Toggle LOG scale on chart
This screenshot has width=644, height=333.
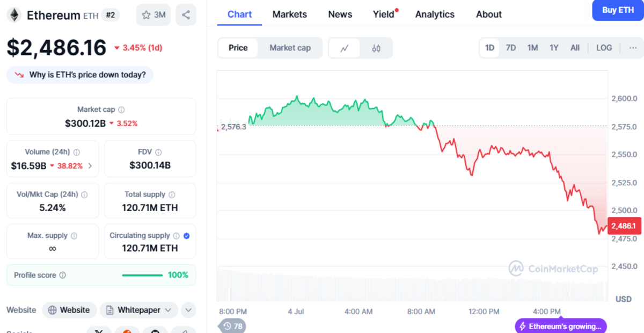tap(604, 48)
